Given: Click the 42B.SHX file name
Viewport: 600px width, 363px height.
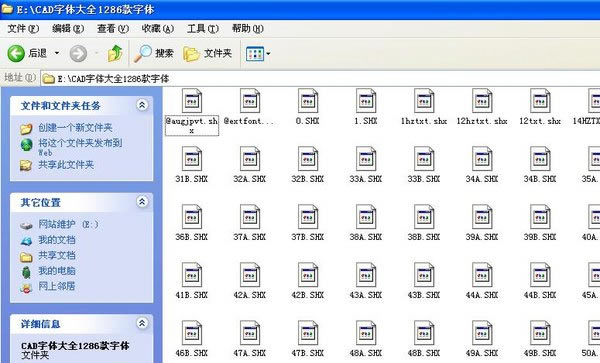Looking at the screenshot, I should coord(308,295).
